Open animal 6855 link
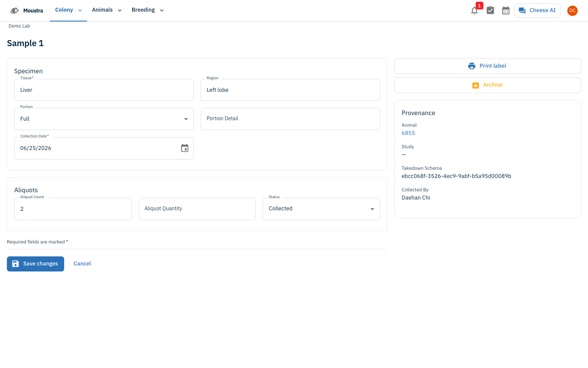The image size is (588, 368). coord(409,133)
